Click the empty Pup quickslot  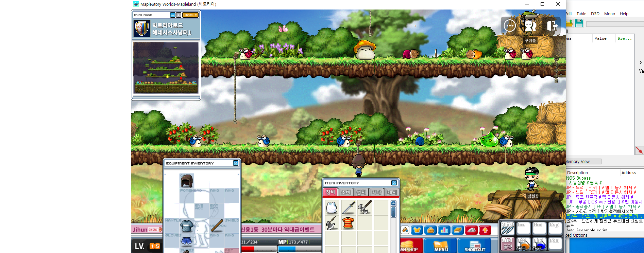[x=555, y=229]
